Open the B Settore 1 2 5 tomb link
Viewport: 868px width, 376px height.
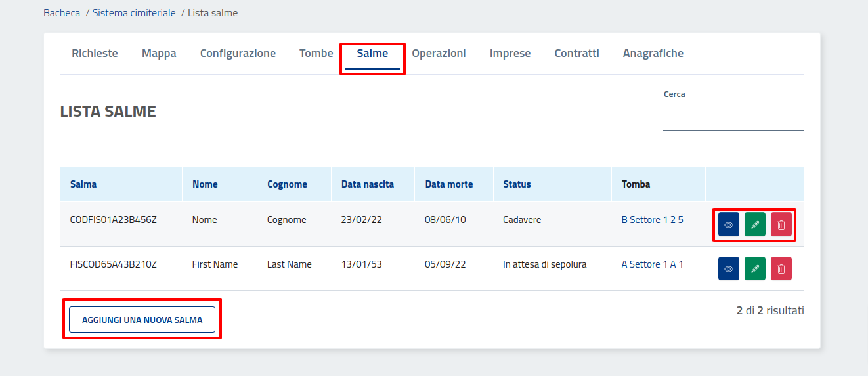click(x=652, y=220)
